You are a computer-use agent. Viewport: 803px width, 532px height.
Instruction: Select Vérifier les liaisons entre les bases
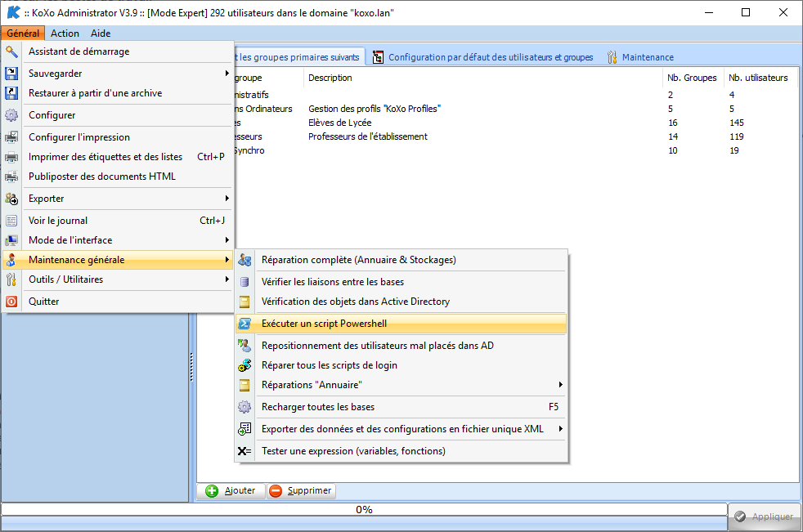click(401, 282)
